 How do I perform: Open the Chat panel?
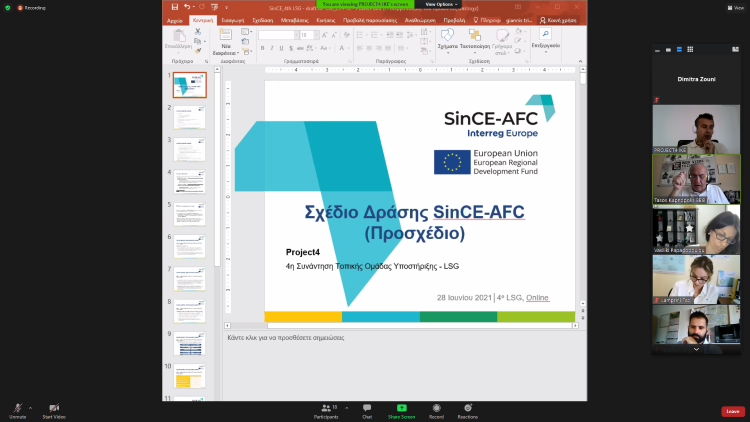click(x=367, y=408)
